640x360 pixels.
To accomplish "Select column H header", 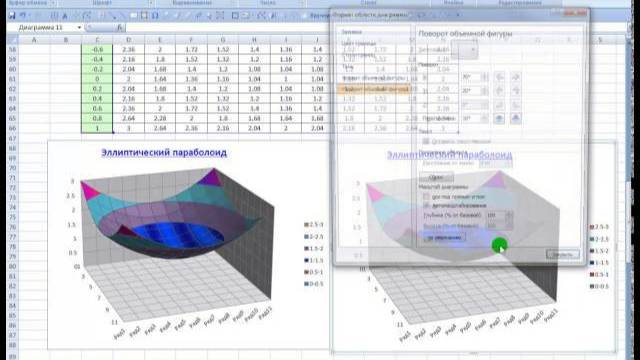I will tap(254, 40).
